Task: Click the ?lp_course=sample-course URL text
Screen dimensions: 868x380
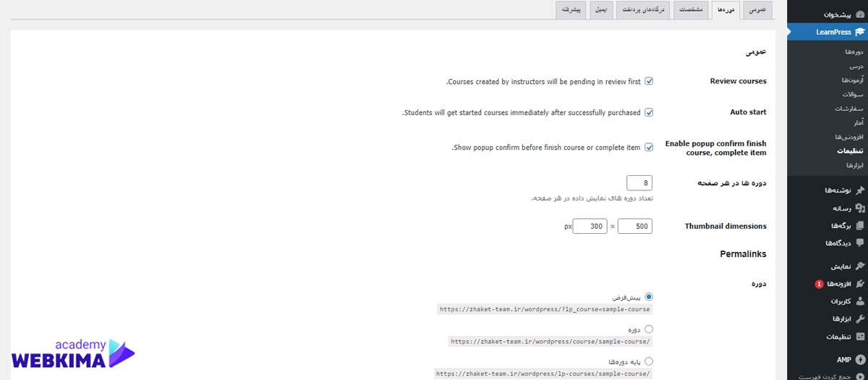Action: pos(545,309)
